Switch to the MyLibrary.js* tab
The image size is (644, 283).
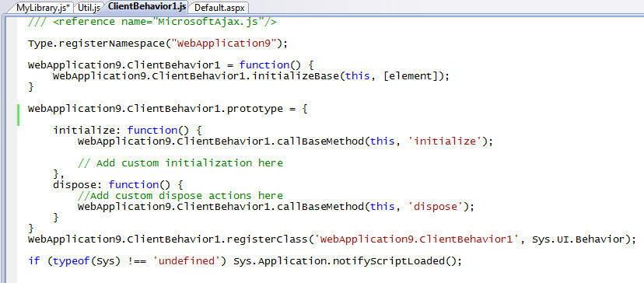pos(43,8)
